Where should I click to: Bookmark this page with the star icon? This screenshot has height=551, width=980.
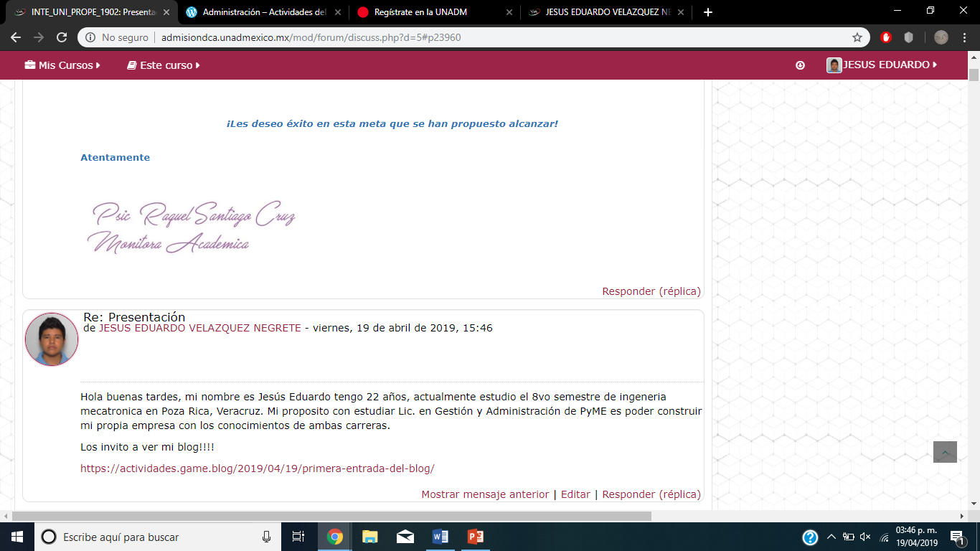point(857,37)
